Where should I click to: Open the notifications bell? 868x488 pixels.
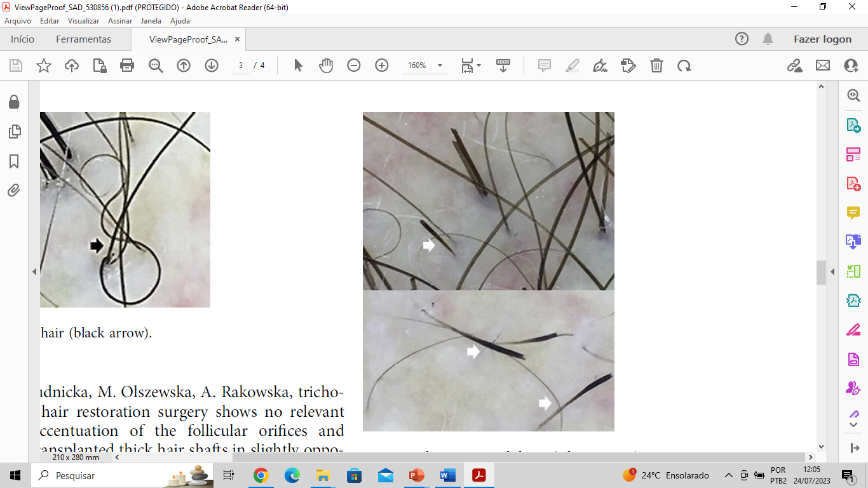click(x=768, y=39)
